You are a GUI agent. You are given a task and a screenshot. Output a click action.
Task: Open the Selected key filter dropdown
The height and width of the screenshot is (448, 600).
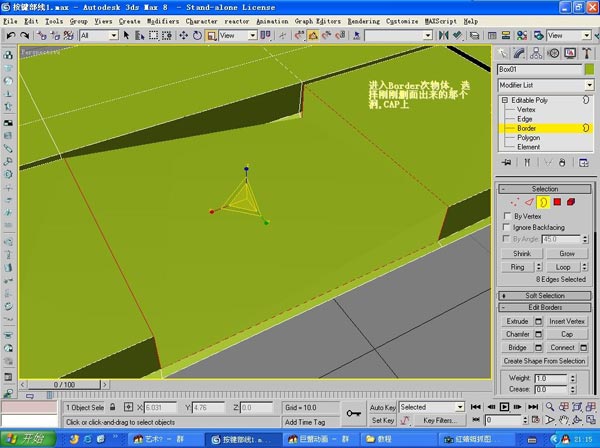point(432,407)
